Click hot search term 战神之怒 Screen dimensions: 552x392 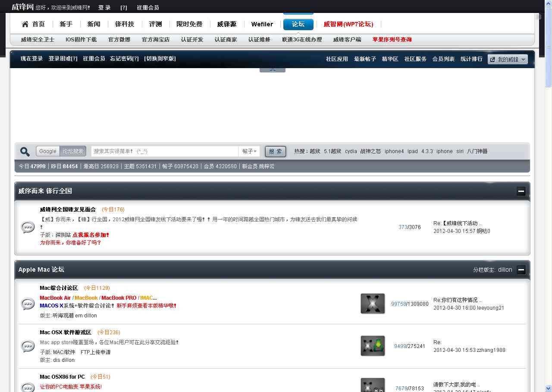pos(371,151)
